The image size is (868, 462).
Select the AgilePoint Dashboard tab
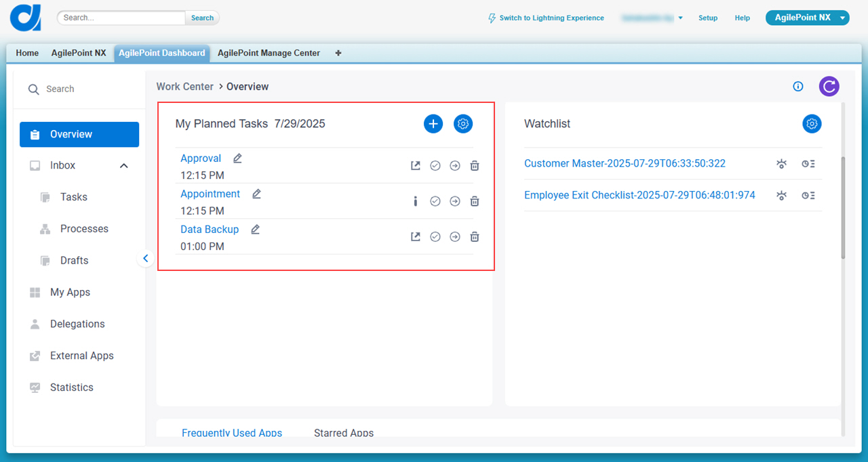tap(162, 53)
